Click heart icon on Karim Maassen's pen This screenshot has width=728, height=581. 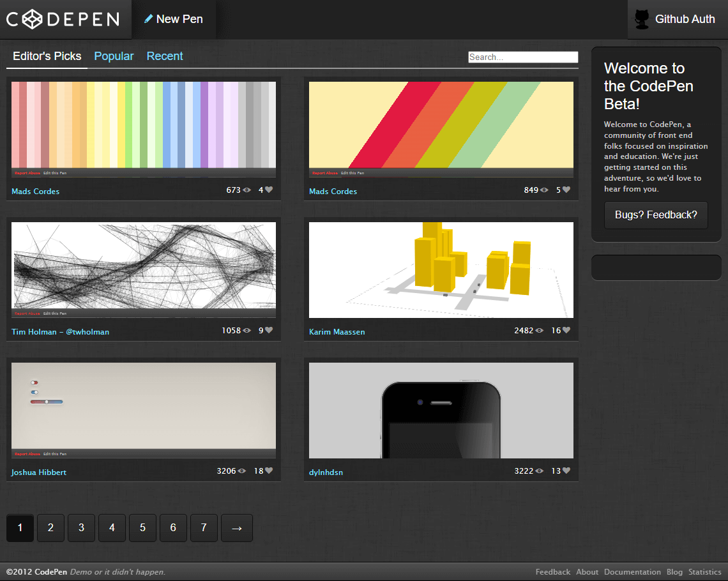566,330
